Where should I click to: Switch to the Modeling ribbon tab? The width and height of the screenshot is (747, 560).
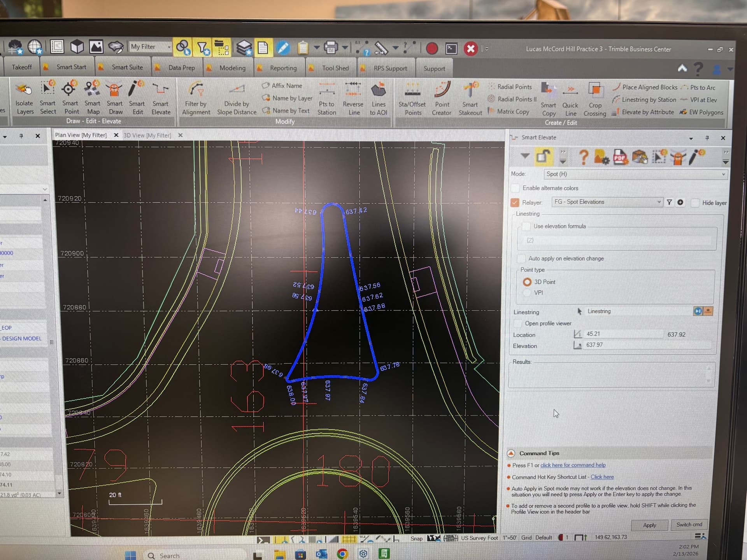(232, 68)
